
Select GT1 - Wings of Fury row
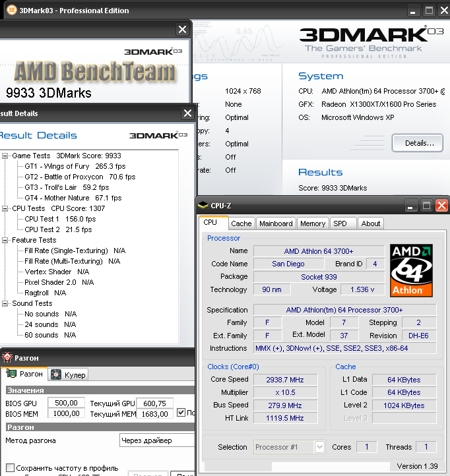click(x=75, y=166)
